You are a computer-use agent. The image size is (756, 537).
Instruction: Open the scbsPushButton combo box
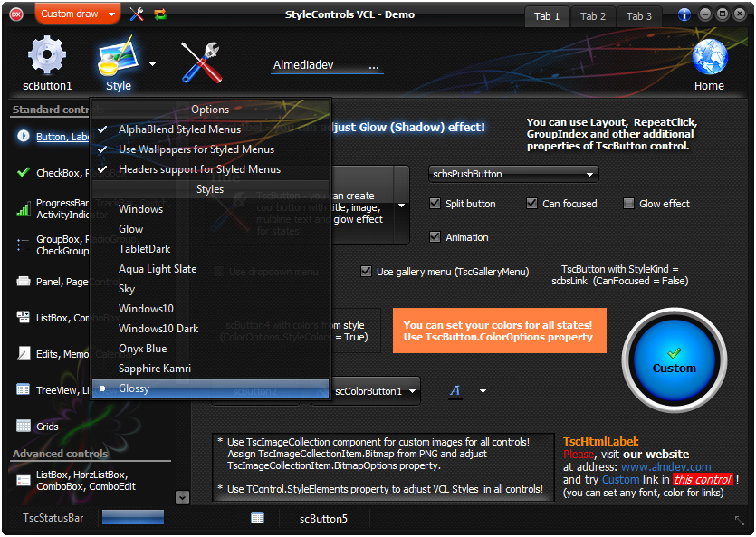click(513, 174)
